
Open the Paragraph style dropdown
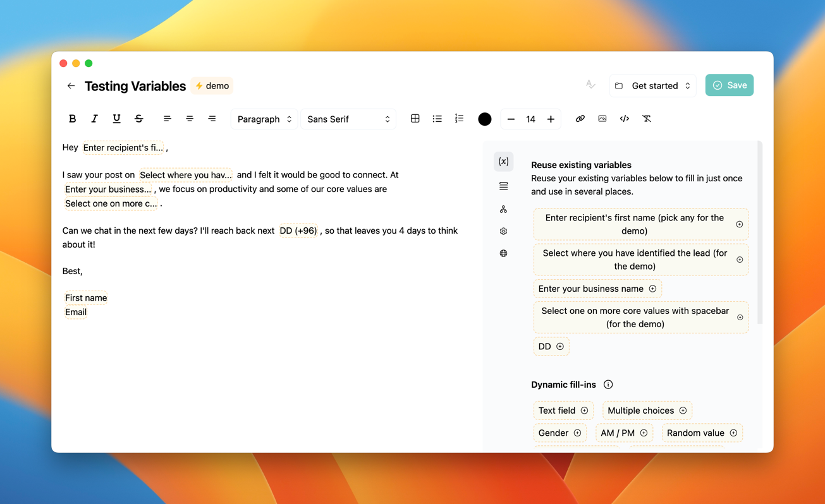(264, 119)
